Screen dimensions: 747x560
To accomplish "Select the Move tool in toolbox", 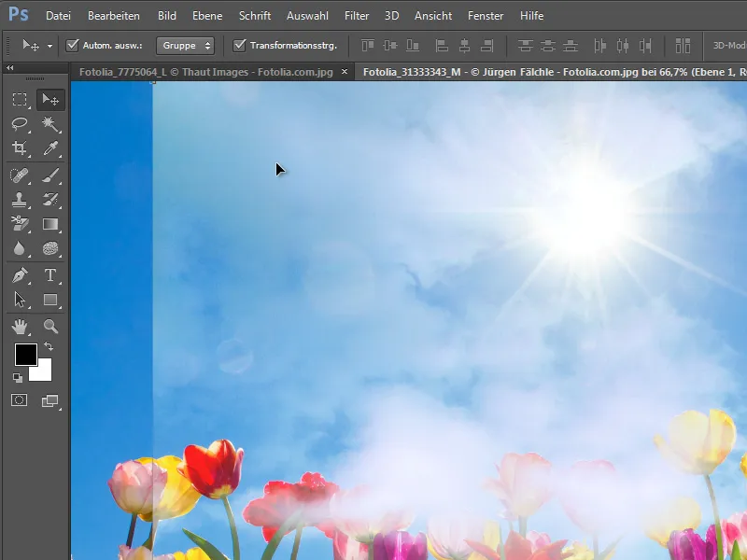I will [50, 99].
